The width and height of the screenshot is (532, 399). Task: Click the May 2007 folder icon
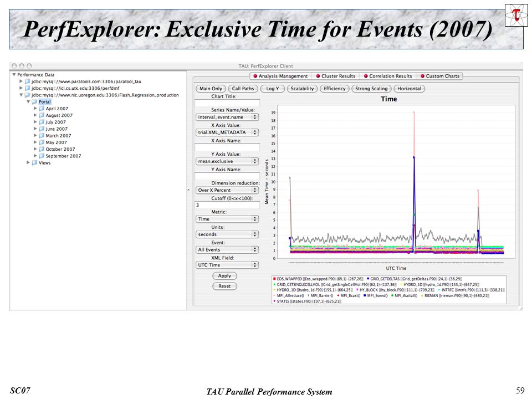coord(42,142)
